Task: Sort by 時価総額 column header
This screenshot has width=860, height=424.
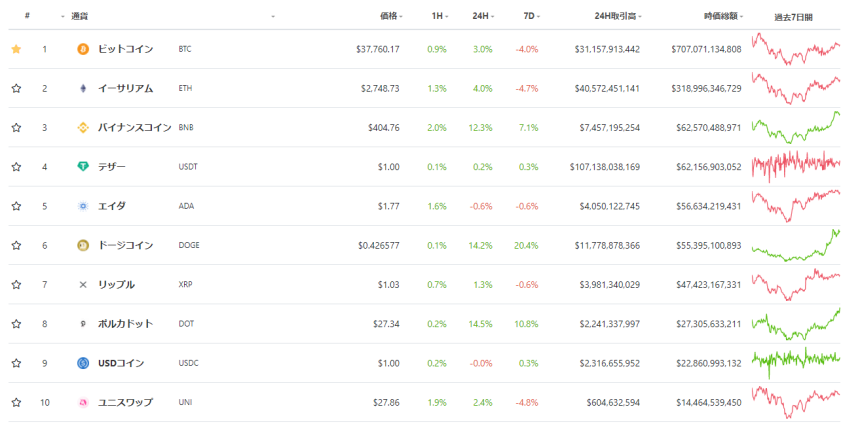Action: 720,16
